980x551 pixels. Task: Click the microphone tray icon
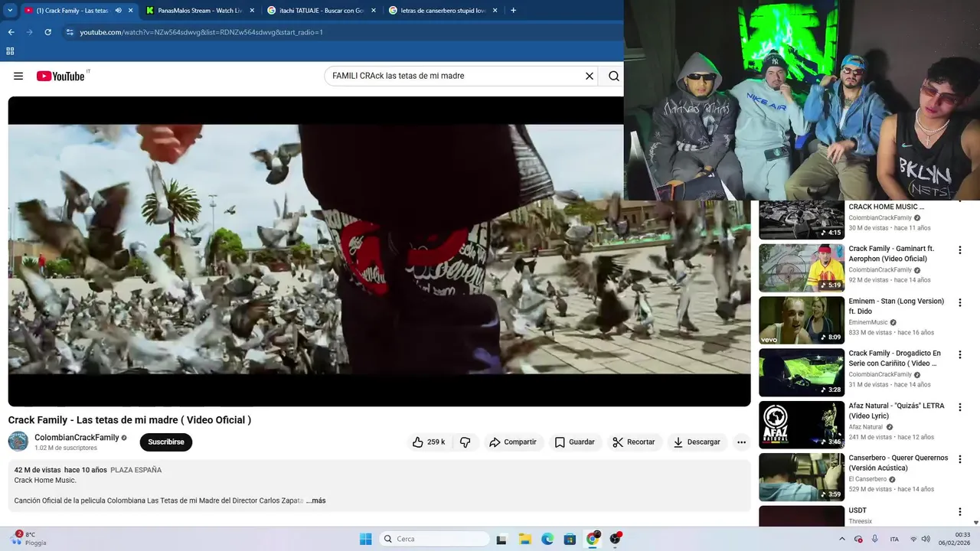(x=874, y=539)
